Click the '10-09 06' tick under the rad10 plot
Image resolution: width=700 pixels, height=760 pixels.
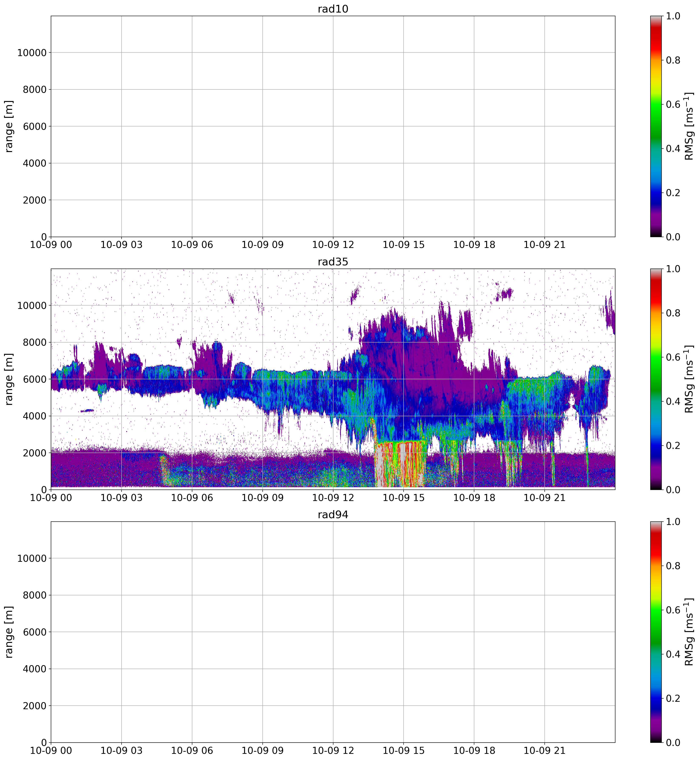(x=192, y=245)
